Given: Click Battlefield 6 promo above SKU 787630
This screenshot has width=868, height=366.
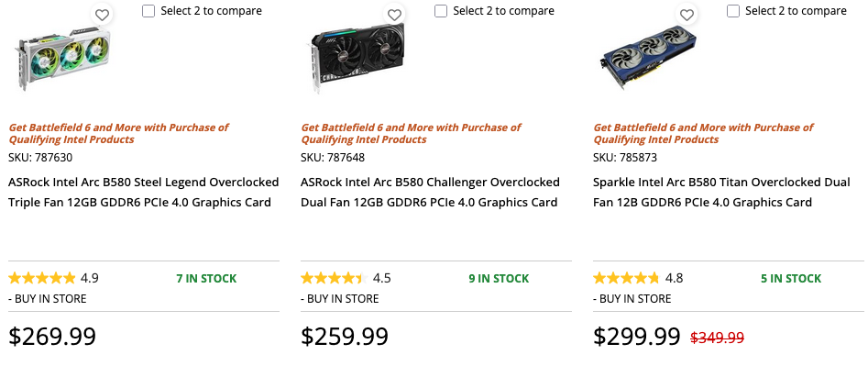Looking at the screenshot, I should [x=118, y=133].
